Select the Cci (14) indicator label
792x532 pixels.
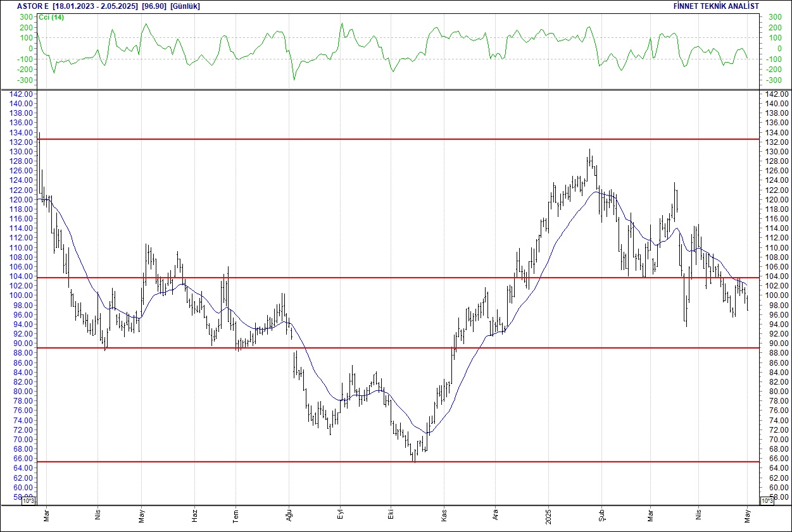tap(50, 17)
